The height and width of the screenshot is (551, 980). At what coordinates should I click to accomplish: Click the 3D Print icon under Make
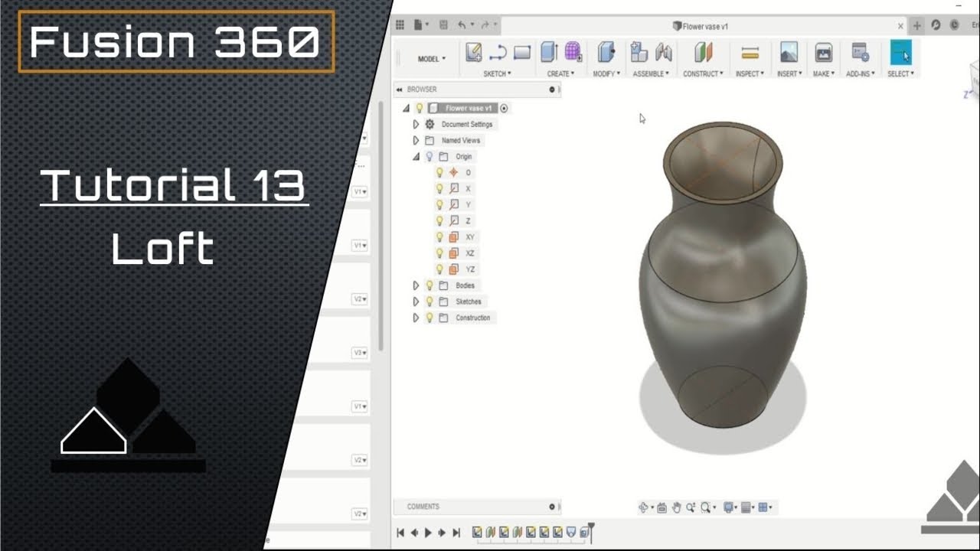[x=824, y=52]
